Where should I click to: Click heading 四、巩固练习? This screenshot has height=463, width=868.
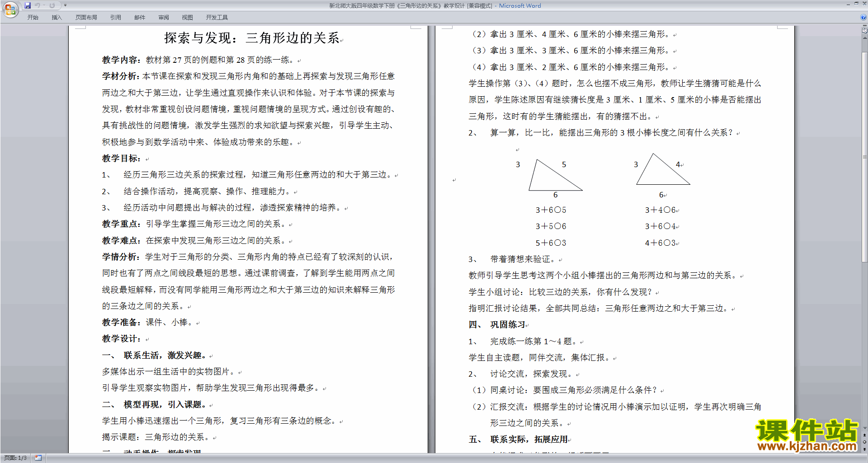pyautogui.click(x=497, y=325)
